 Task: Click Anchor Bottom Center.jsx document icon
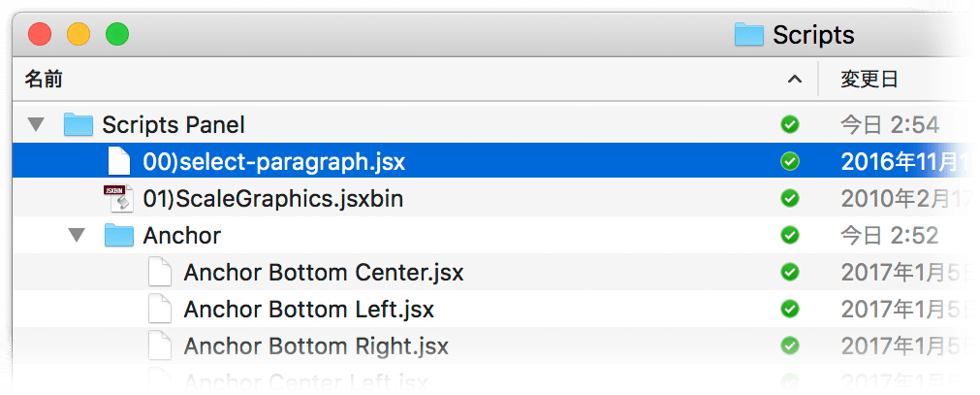pos(159,273)
